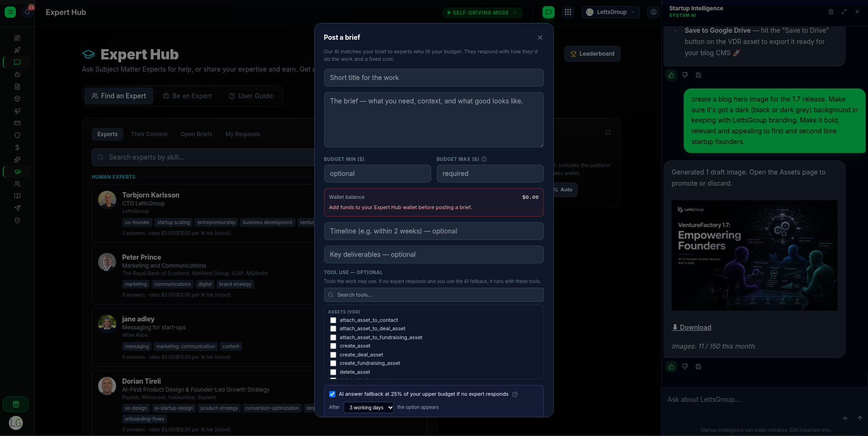
Task: Expand the Startup Intelligence chat panel
Action: (844, 12)
